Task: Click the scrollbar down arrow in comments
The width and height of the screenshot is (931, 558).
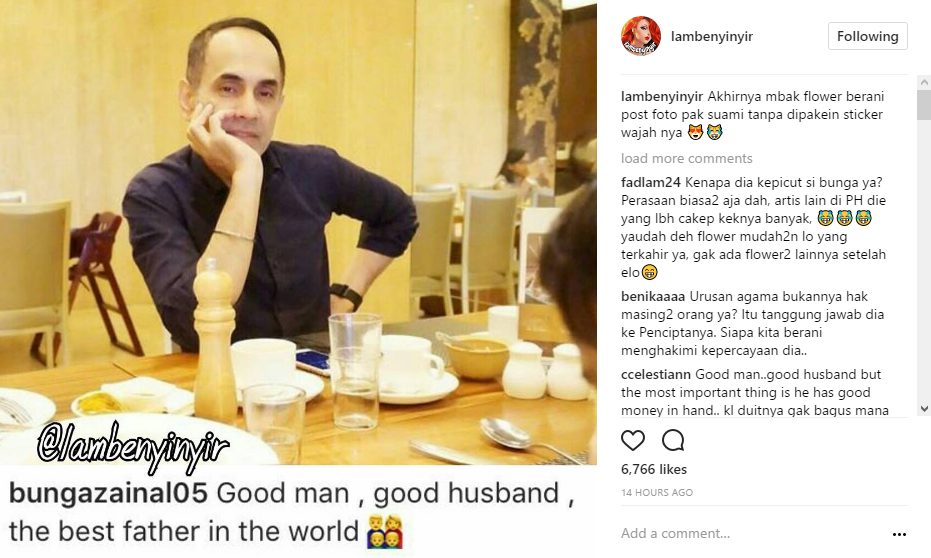Action: click(924, 408)
